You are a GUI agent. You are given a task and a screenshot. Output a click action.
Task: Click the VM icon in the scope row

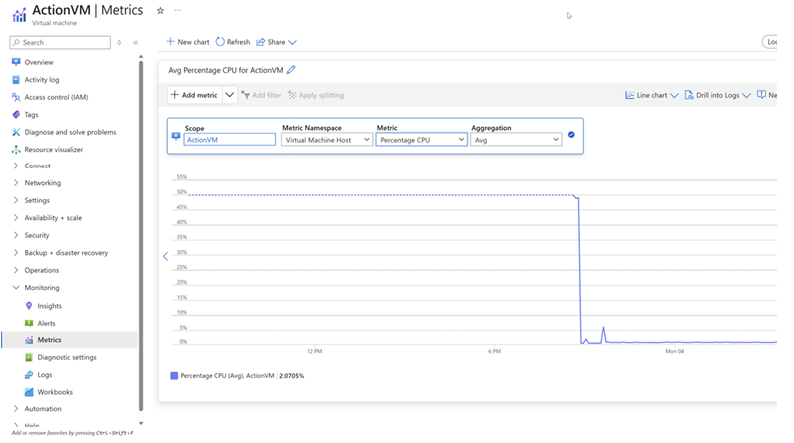click(176, 136)
